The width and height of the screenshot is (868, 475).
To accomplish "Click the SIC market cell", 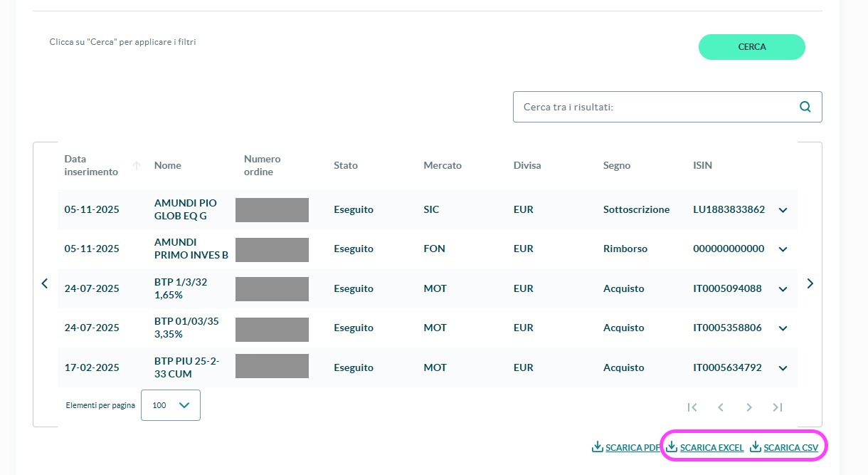I will coord(431,209).
